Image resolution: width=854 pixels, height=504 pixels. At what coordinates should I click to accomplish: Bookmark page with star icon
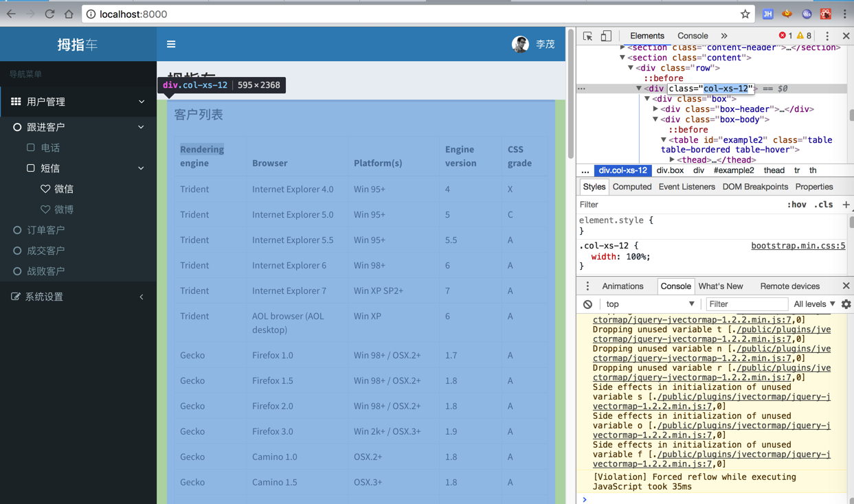tap(745, 14)
